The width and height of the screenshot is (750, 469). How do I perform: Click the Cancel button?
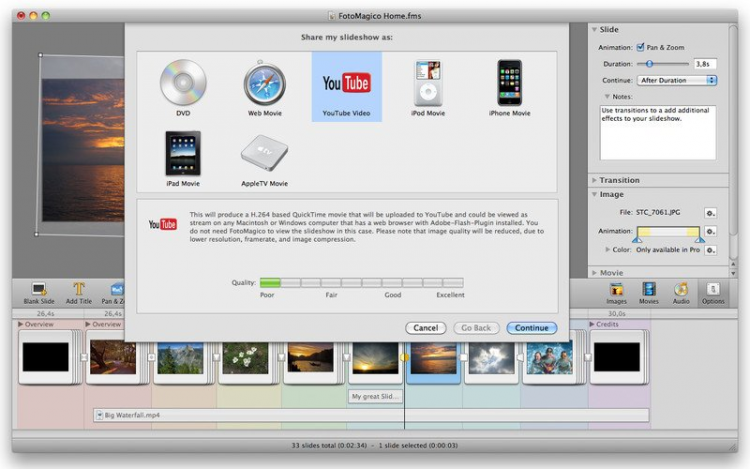click(426, 328)
